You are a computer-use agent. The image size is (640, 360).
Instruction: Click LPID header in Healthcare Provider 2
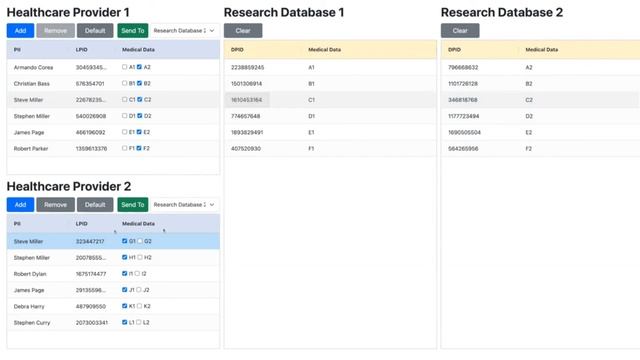coord(81,224)
